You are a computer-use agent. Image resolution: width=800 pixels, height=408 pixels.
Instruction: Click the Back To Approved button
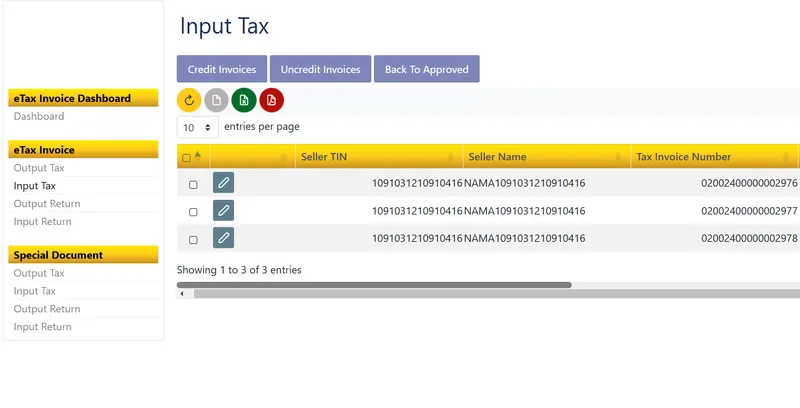coord(426,69)
